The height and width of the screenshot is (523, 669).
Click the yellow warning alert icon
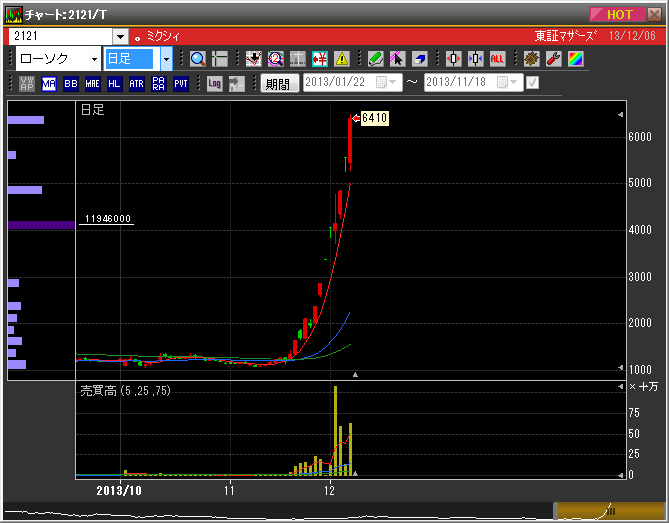coord(341,59)
